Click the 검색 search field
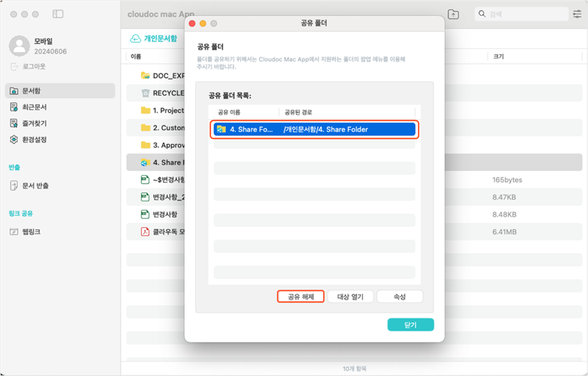Screen dimensions: 588x376 520,14
